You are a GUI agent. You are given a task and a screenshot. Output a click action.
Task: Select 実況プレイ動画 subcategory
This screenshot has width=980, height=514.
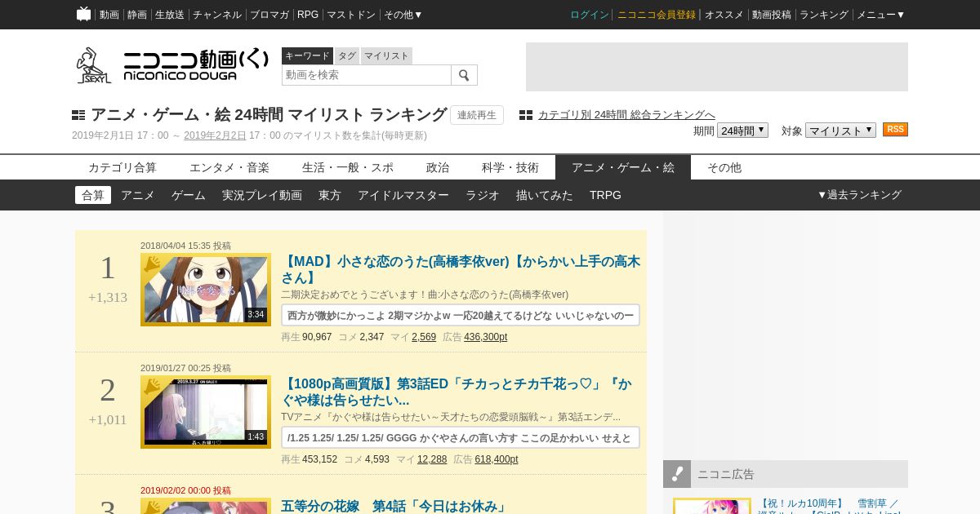click(262, 195)
